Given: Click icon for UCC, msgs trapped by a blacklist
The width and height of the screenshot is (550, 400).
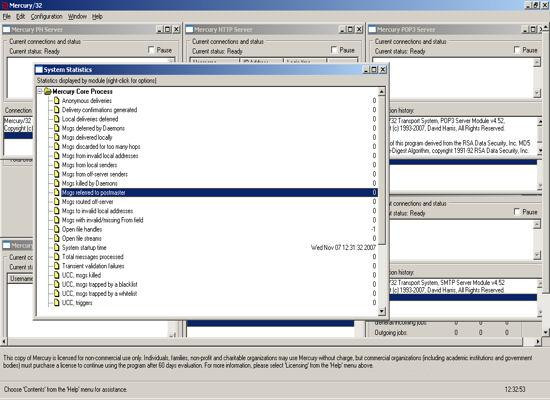Looking at the screenshot, I should 56,284.
